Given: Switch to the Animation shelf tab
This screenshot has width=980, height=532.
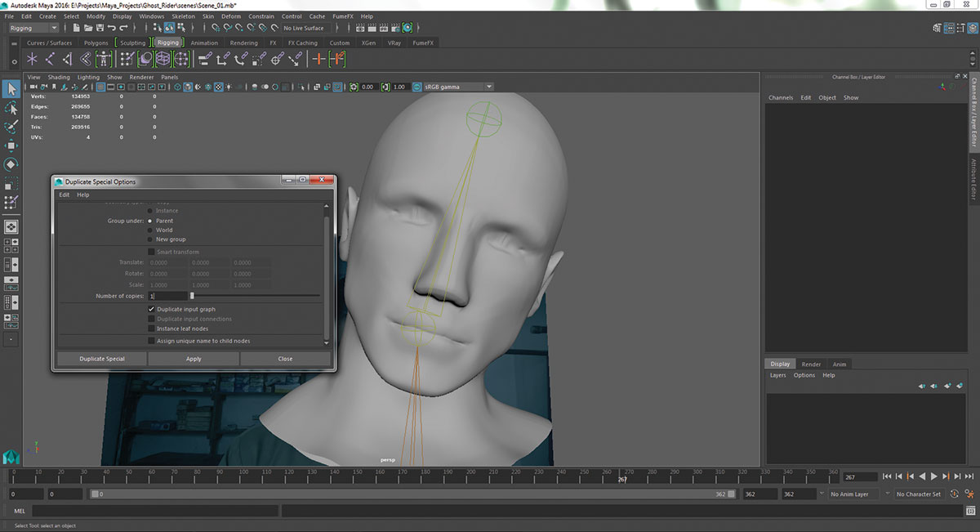Looking at the screenshot, I should tap(204, 42).
